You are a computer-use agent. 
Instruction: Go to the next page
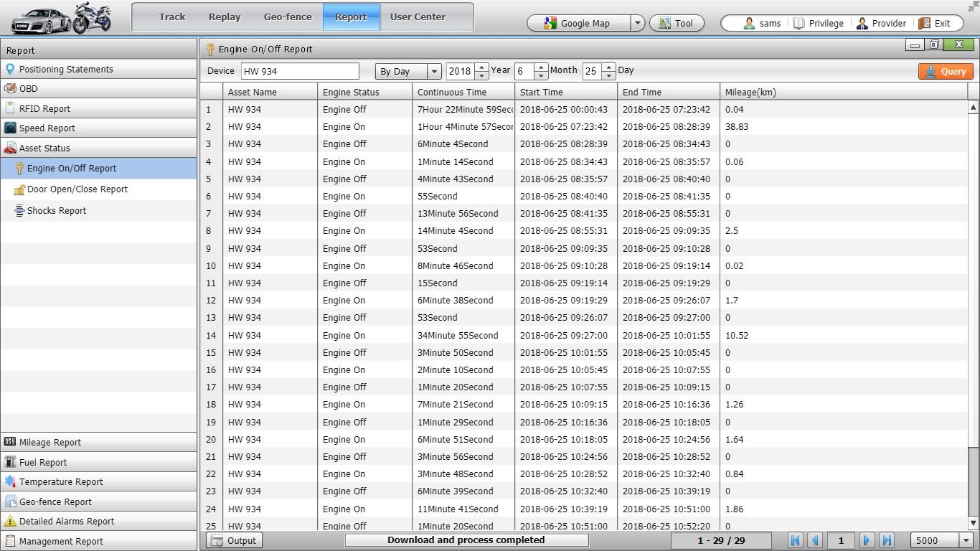click(867, 541)
